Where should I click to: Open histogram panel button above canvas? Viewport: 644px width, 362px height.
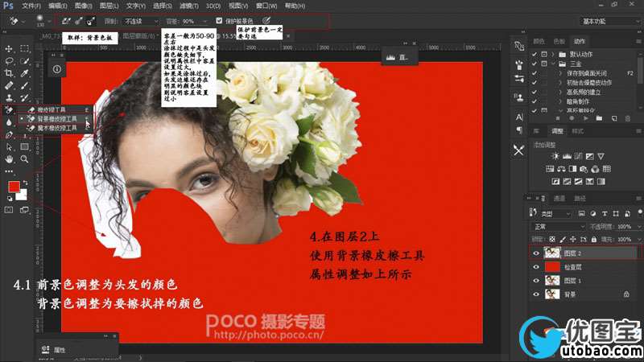(x=397, y=57)
